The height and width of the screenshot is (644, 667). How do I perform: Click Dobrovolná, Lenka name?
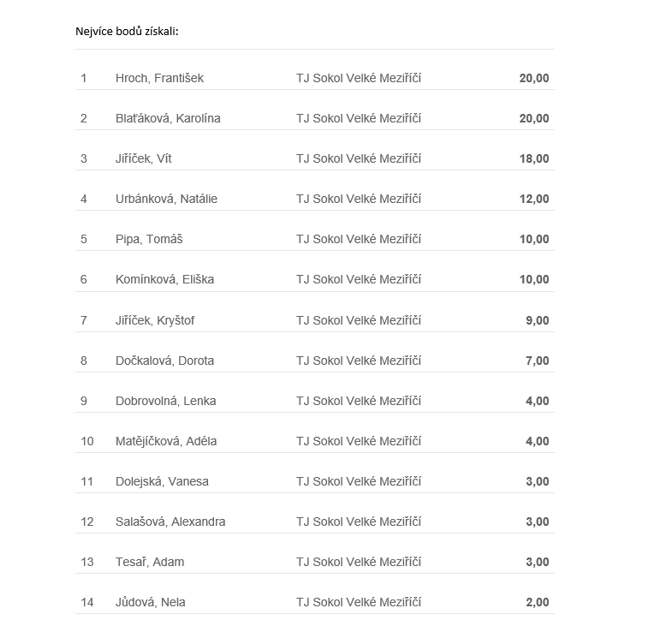coord(165,401)
